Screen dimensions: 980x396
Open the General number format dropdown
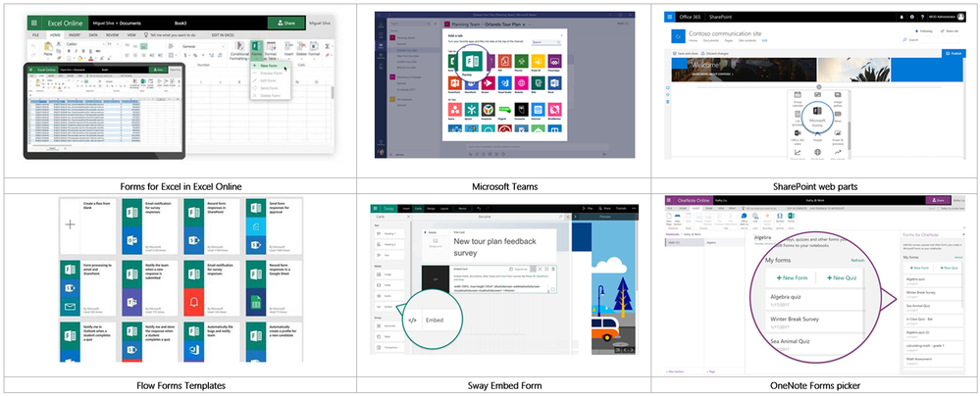(x=203, y=46)
